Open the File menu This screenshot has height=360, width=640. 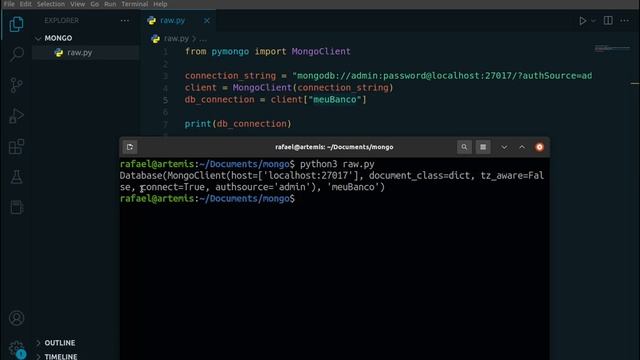point(9,4)
